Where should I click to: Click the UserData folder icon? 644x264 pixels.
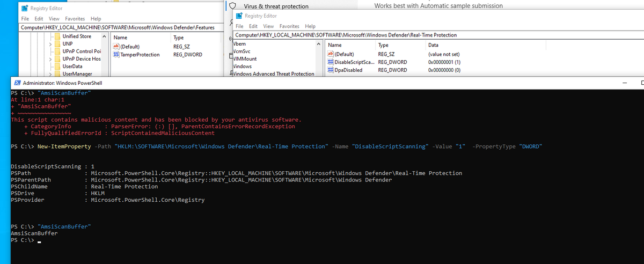click(57, 66)
